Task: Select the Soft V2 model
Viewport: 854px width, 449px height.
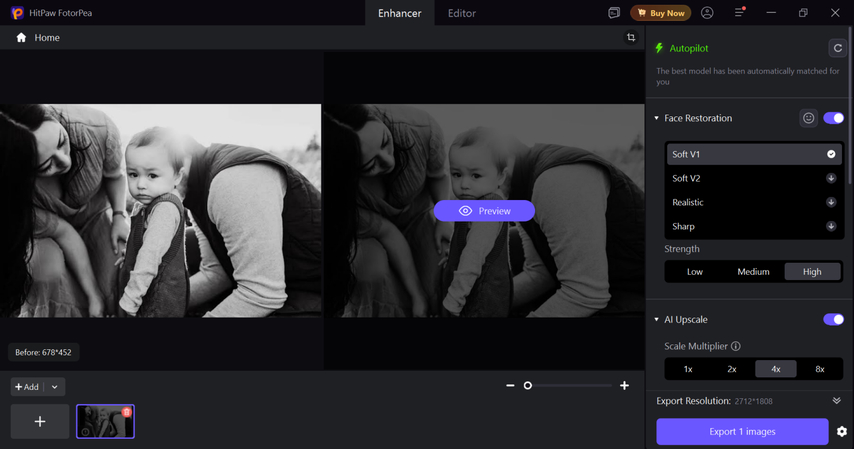Action: 754,178
